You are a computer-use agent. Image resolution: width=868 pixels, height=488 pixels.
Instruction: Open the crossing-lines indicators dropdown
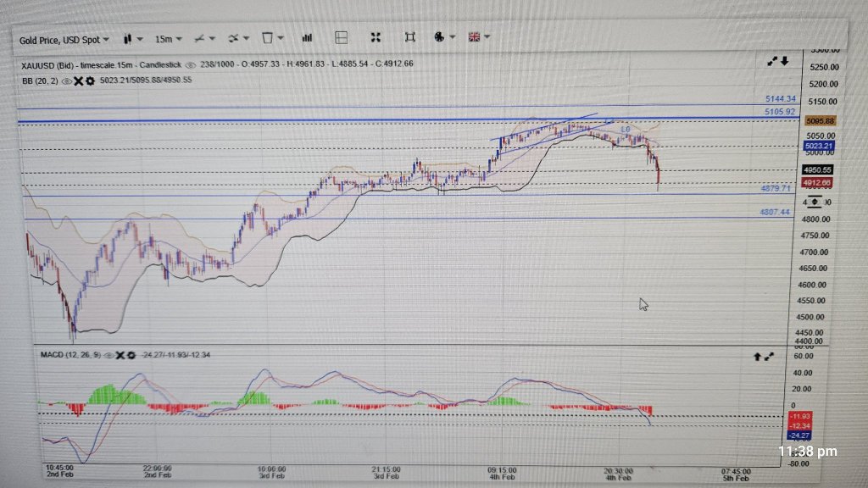(x=238, y=38)
